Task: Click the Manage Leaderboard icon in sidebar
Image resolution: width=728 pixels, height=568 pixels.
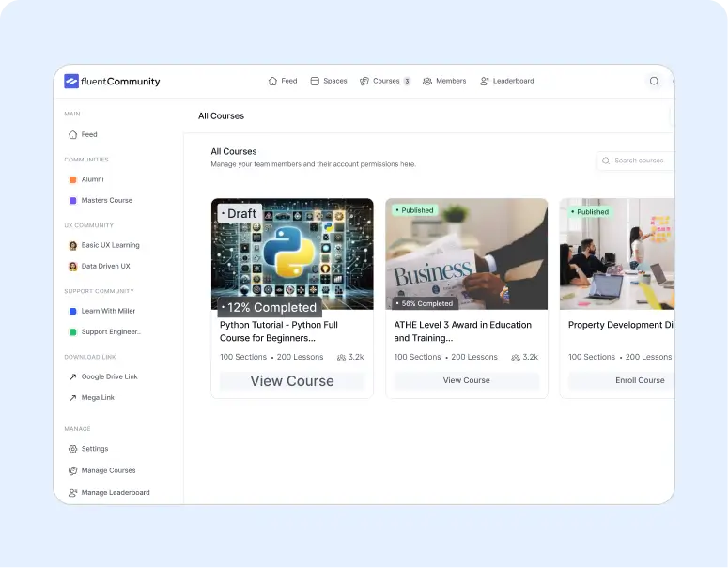Action: [73, 492]
